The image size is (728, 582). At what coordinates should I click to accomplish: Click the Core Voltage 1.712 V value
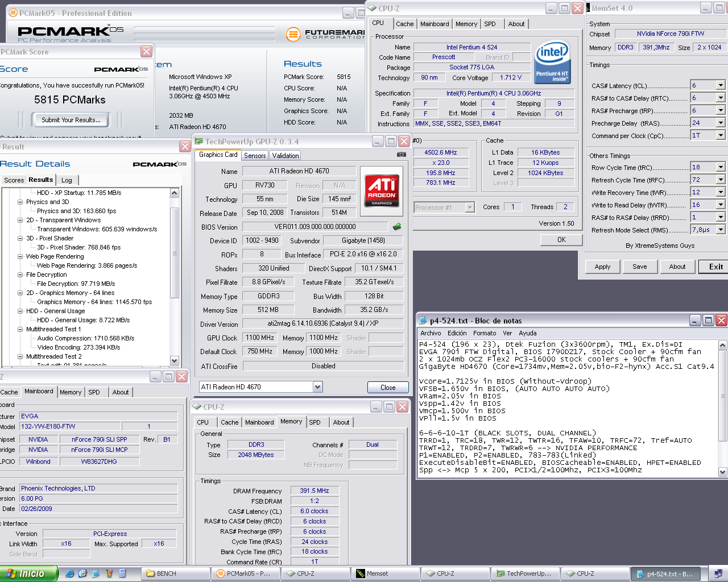coord(511,77)
